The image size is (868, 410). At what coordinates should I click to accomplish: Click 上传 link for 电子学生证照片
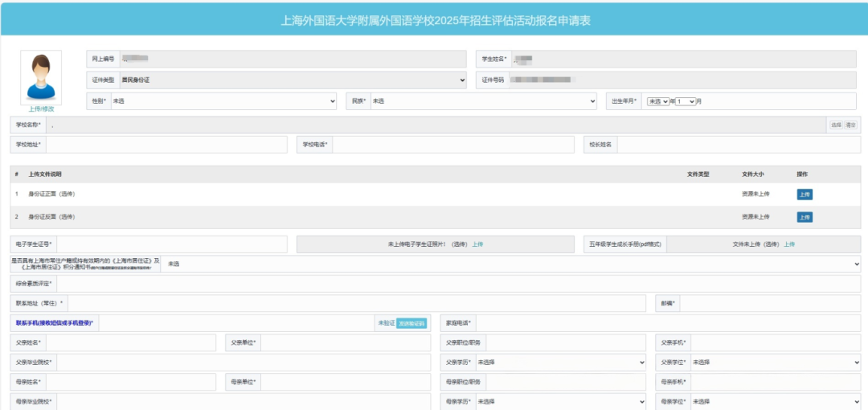tap(477, 244)
